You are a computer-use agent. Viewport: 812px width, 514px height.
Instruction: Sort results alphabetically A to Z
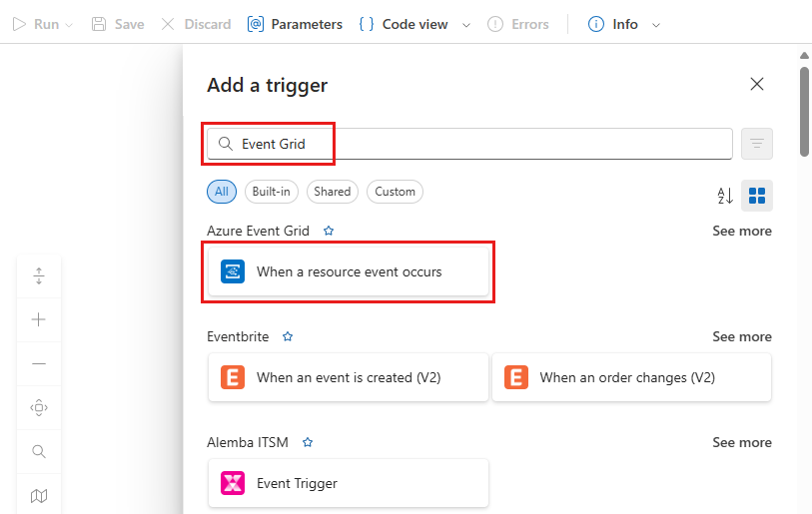tap(725, 196)
